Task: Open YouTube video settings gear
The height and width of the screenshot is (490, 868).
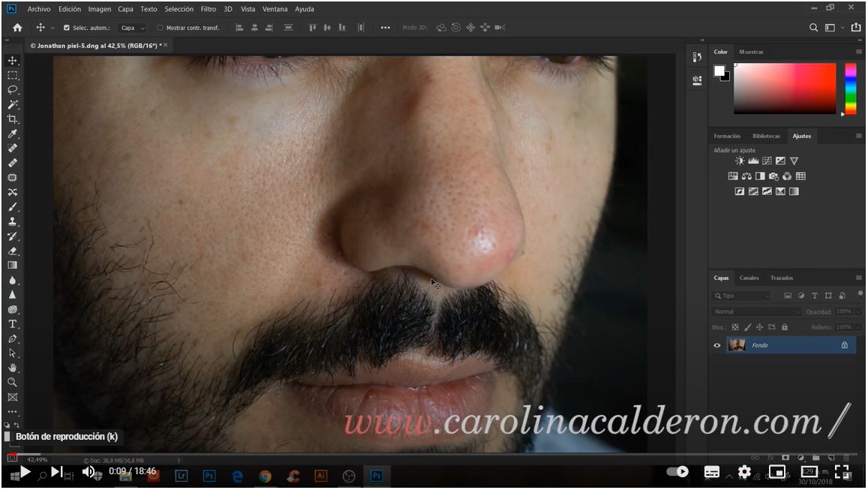Action: [744, 472]
